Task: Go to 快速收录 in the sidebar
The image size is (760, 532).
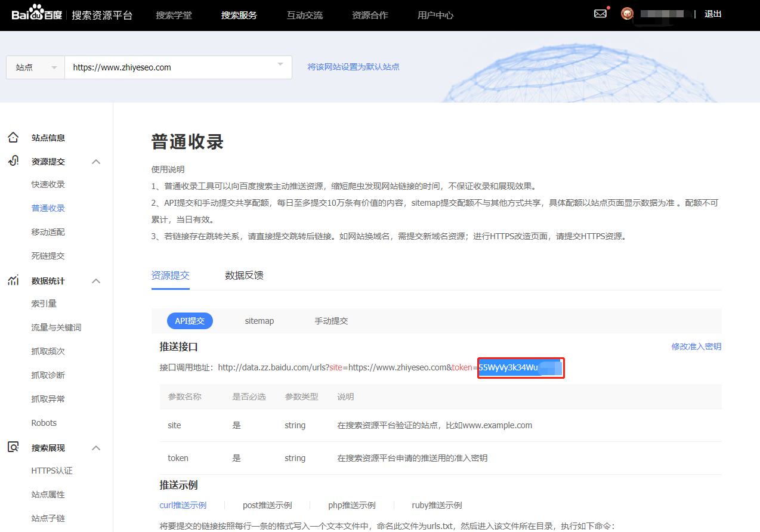Action: [48, 184]
